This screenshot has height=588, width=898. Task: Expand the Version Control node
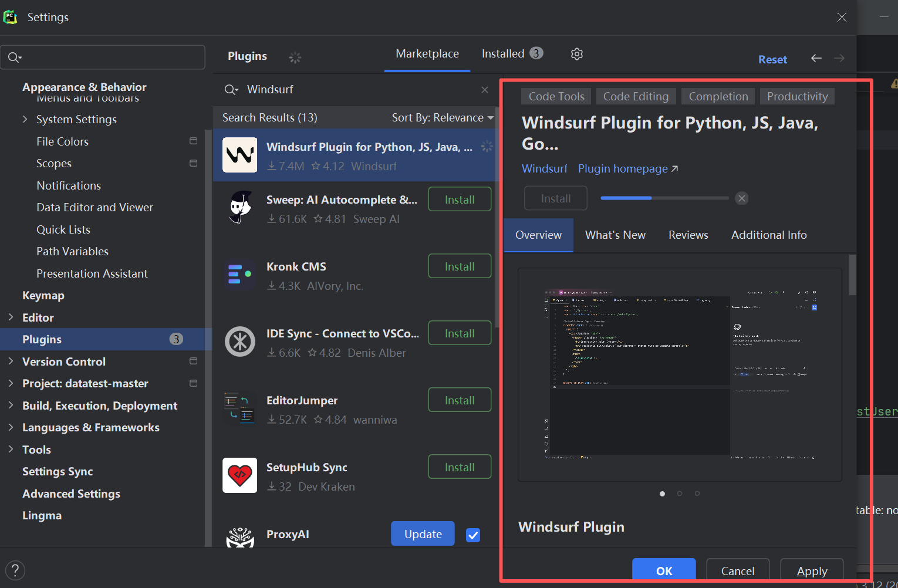(11, 361)
